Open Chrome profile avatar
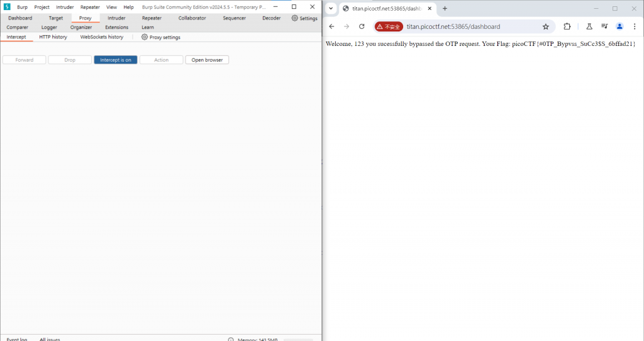The height and width of the screenshot is (341, 644). [x=619, y=26]
